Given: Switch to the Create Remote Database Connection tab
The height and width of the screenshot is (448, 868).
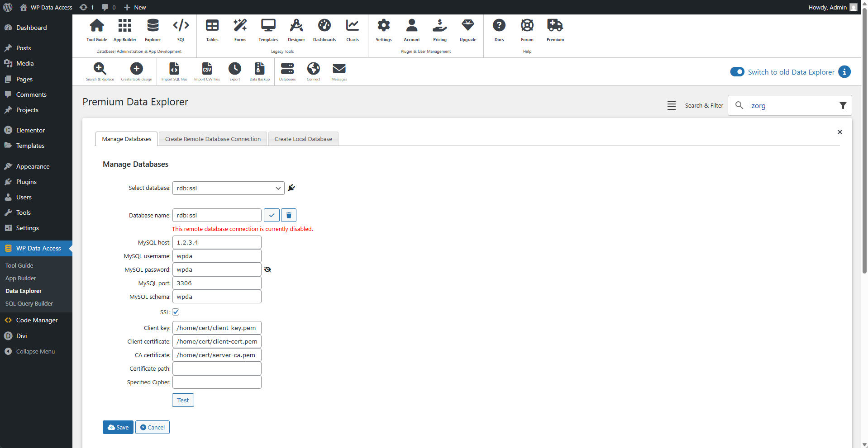Looking at the screenshot, I should (213, 139).
